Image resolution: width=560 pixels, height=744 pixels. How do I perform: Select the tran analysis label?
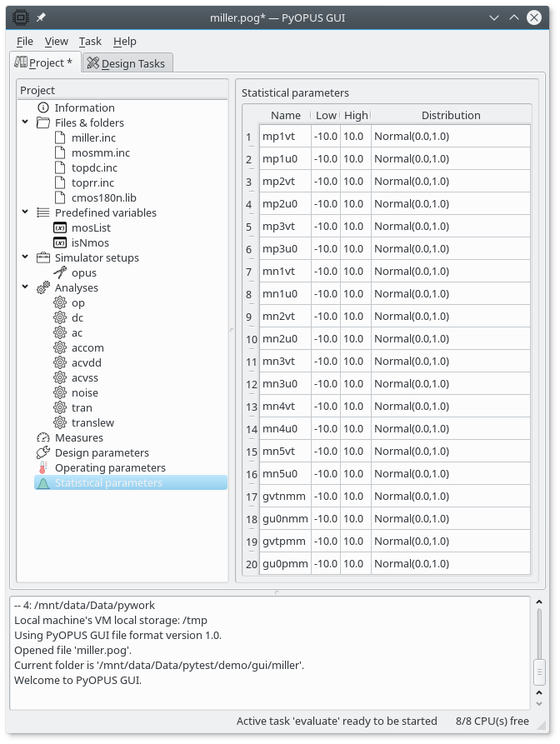tap(82, 408)
